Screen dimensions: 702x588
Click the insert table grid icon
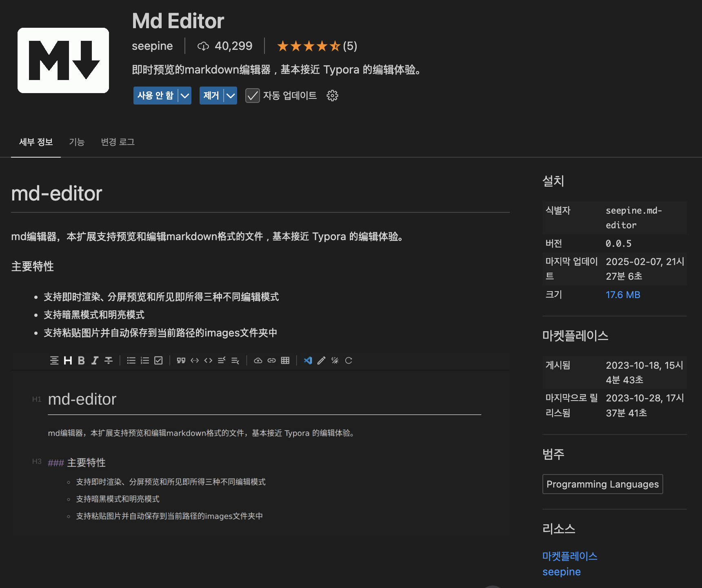pos(285,361)
